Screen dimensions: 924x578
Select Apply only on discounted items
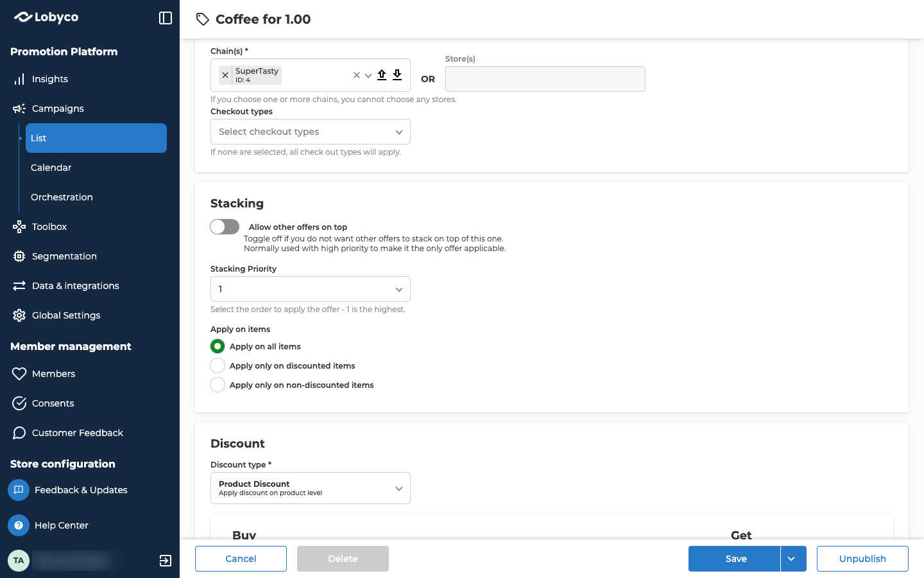click(x=218, y=365)
